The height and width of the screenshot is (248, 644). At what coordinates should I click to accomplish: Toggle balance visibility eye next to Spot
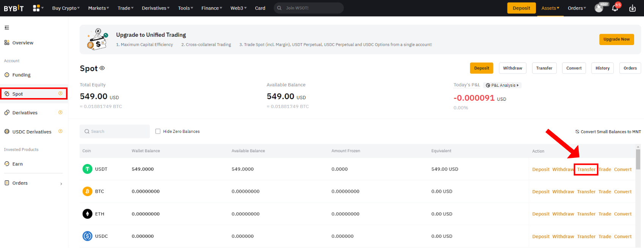click(102, 68)
